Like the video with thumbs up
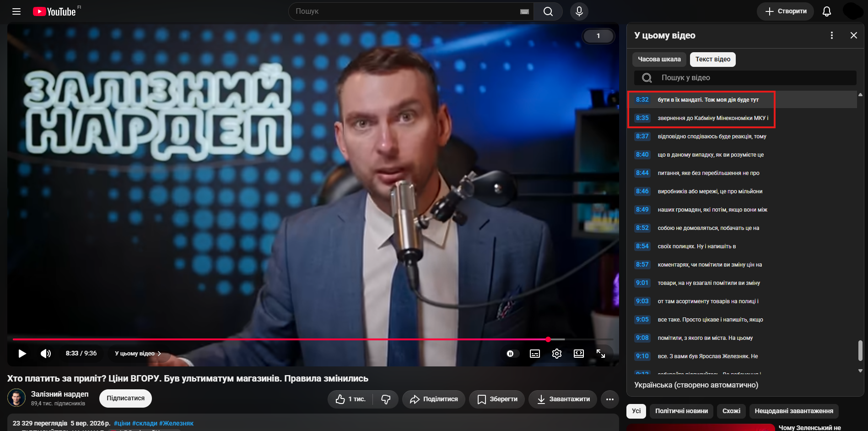Image resolution: width=868 pixels, height=431 pixels. pos(350,399)
